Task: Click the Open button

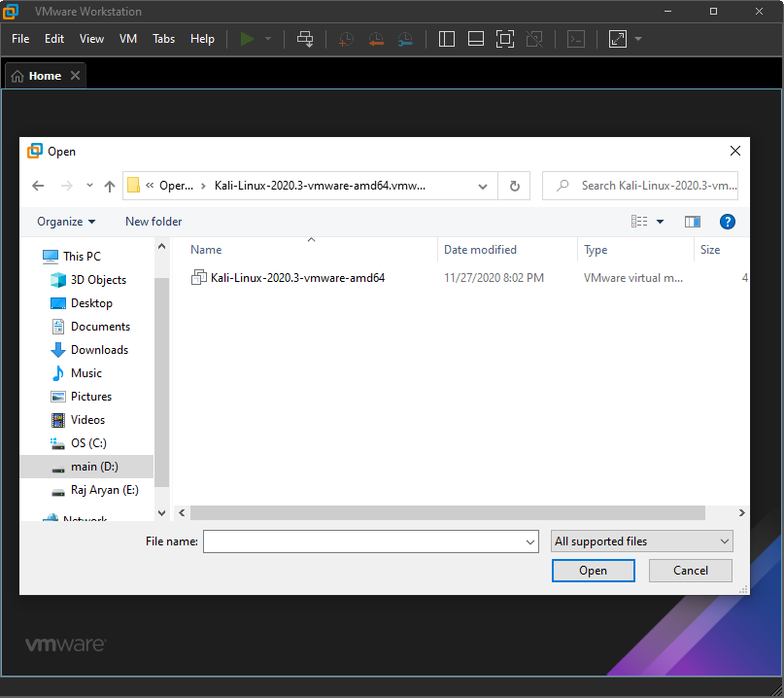Action: coord(593,571)
